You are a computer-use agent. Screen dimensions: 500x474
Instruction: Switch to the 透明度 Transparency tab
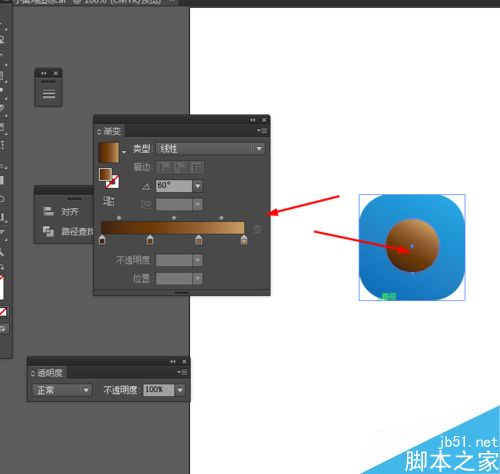(x=47, y=373)
